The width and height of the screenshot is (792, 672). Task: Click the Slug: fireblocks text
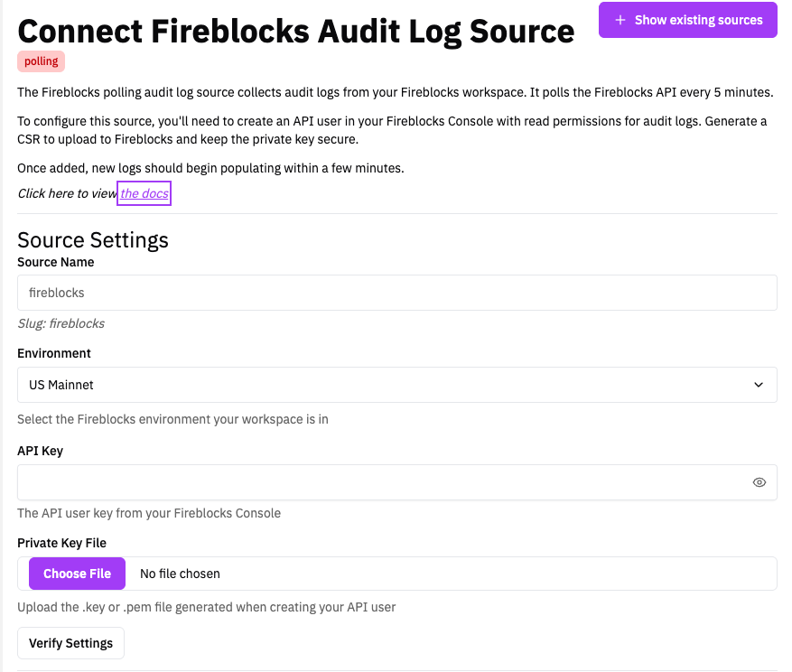click(61, 323)
